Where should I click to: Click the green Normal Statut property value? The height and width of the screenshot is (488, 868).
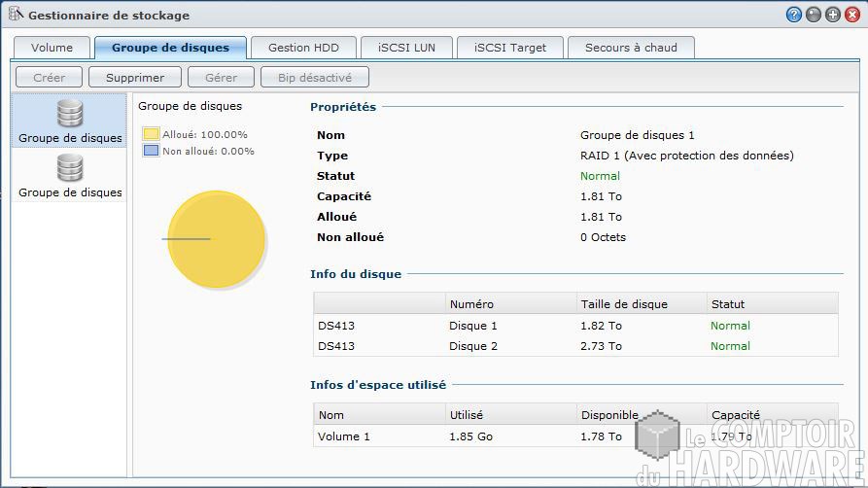(600, 176)
